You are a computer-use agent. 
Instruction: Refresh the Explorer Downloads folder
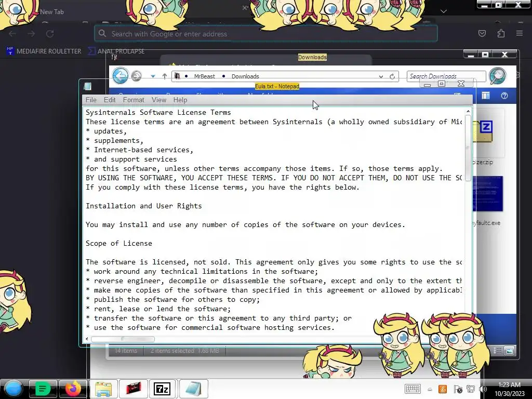pyautogui.click(x=392, y=77)
